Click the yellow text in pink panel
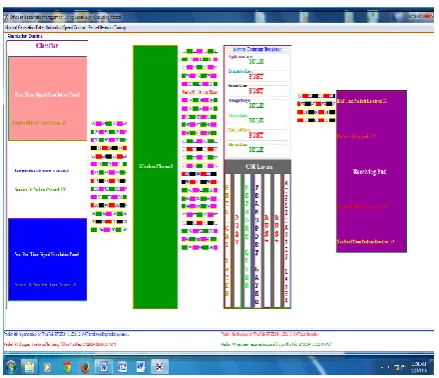The image size is (439, 378). 39,123
